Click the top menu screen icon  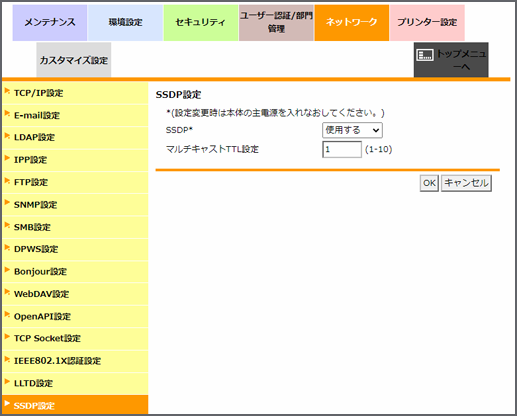425,55
